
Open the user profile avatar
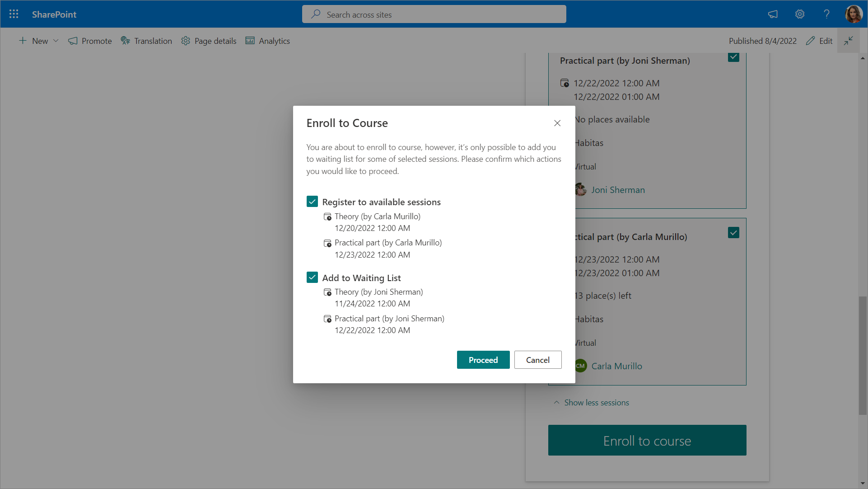tap(854, 14)
